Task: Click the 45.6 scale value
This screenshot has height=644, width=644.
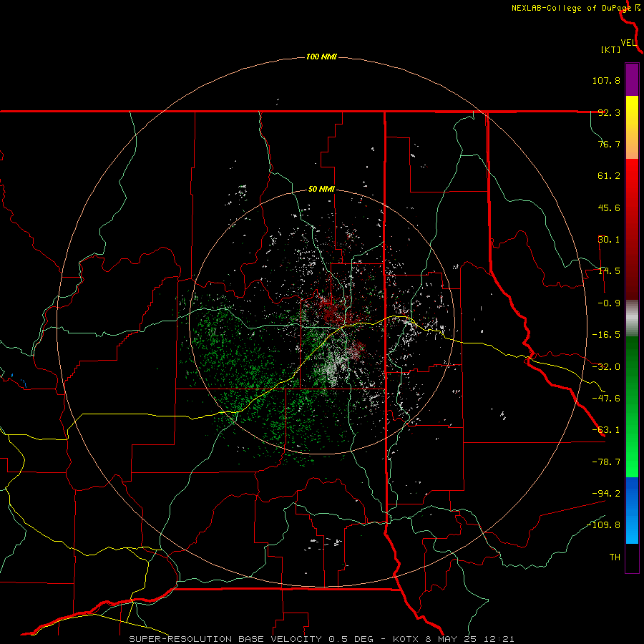Action: coord(609,208)
